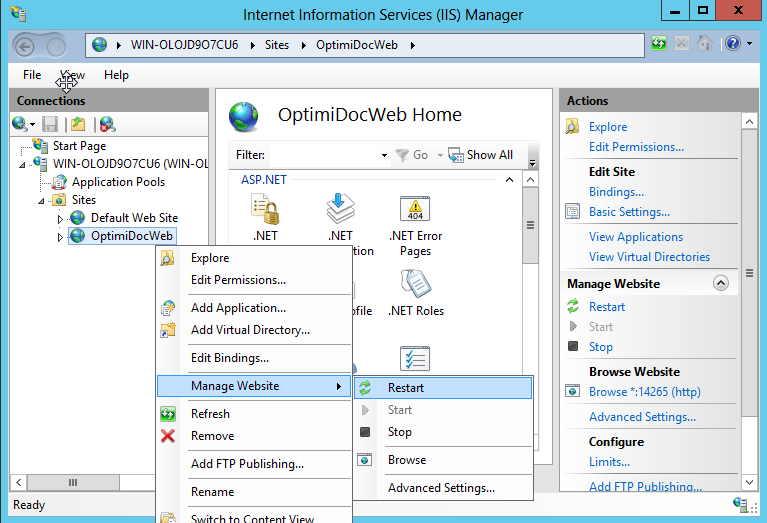Click the Filter text input field
The width and height of the screenshot is (767, 523).
pyautogui.click(x=322, y=155)
